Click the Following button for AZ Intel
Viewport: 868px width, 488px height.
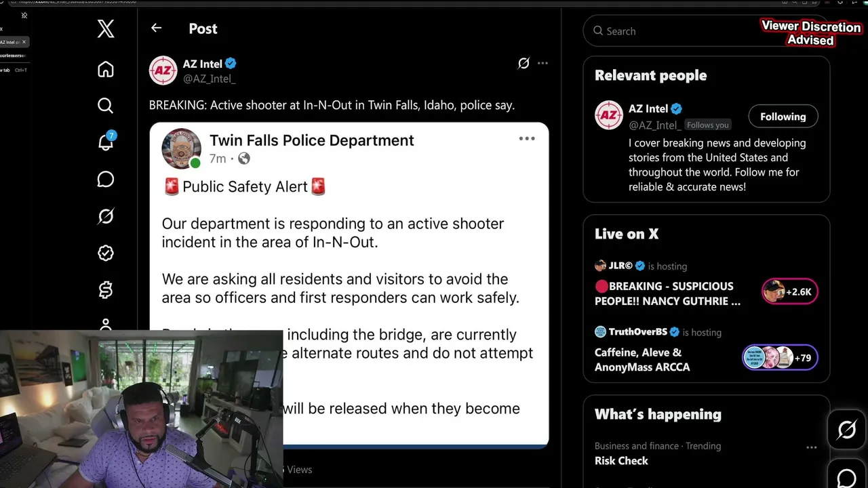tap(783, 117)
